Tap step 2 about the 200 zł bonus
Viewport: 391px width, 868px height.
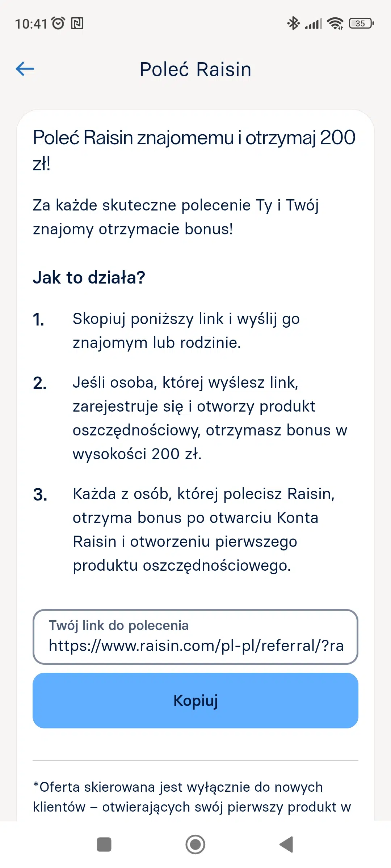click(x=210, y=418)
